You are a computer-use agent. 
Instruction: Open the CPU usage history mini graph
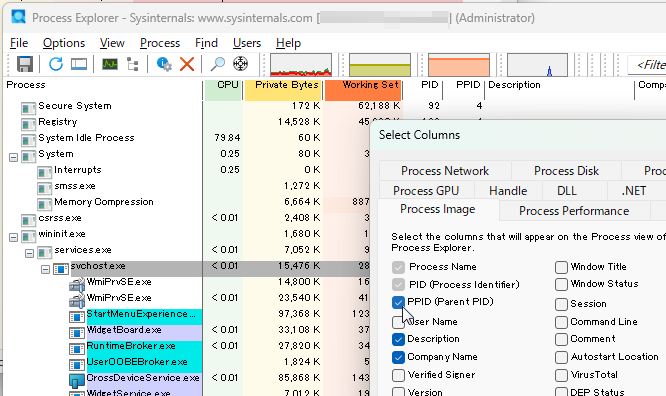pos(301,65)
